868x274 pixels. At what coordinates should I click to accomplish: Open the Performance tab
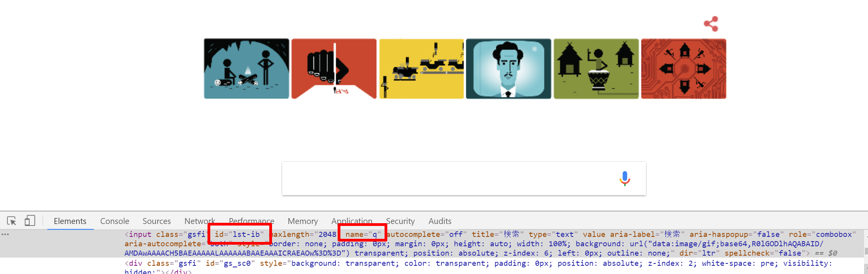point(252,221)
